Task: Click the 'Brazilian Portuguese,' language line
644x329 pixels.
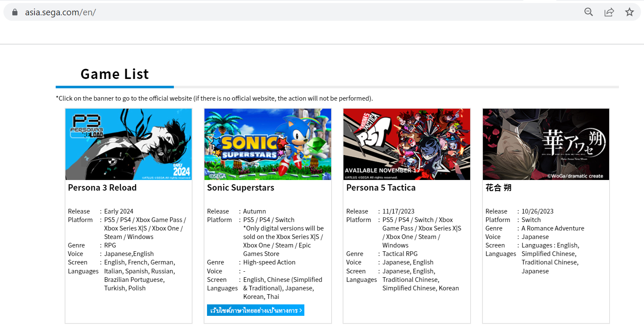Action: pos(134,280)
